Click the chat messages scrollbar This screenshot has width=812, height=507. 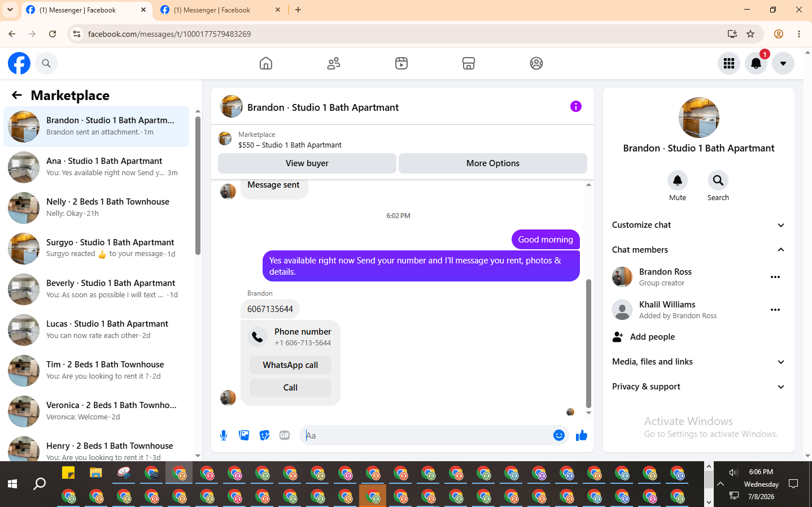(588, 343)
